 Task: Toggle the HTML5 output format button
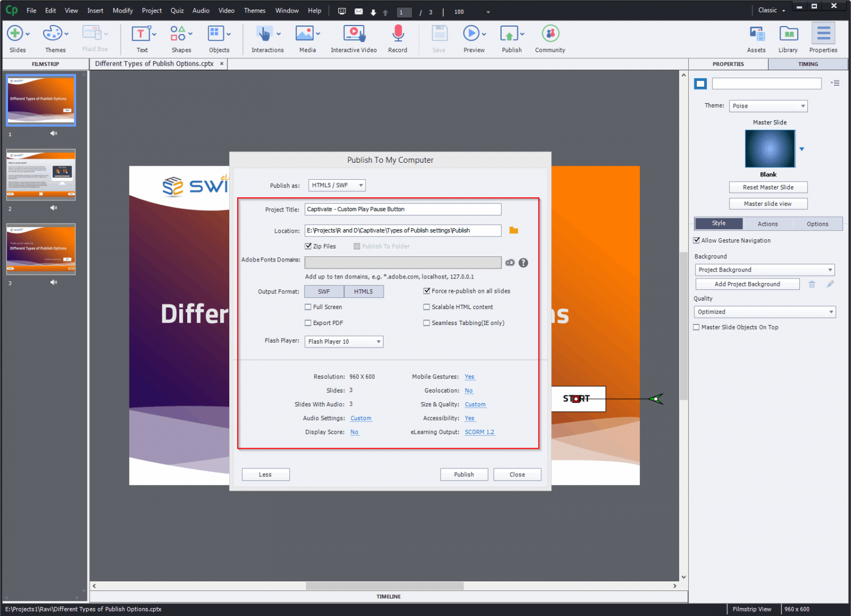(x=364, y=292)
